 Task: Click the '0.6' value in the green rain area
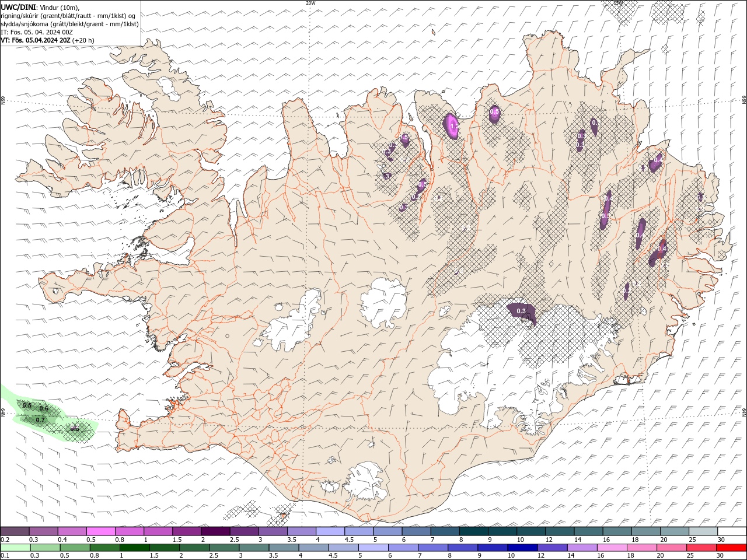[x=44, y=409]
